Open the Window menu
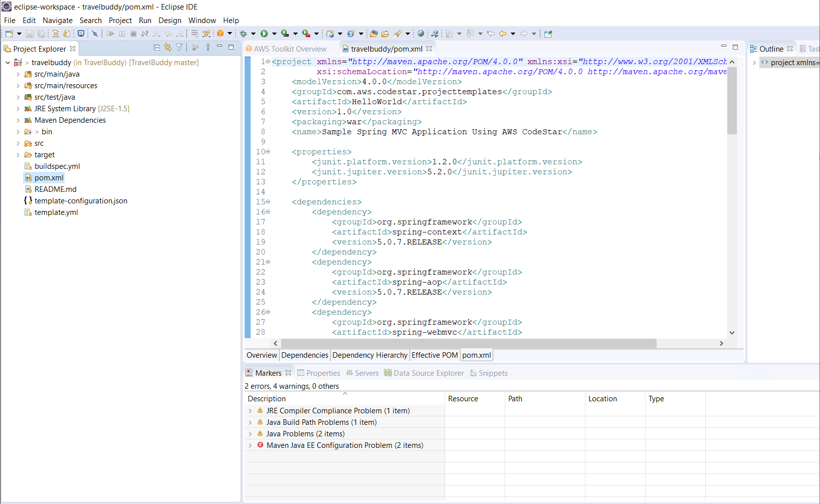 (202, 21)
